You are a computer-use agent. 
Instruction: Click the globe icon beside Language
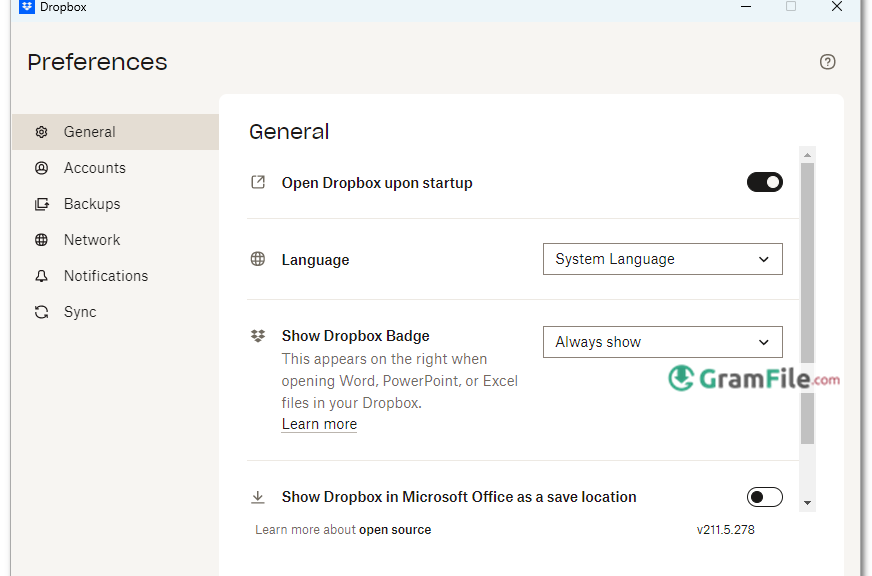(257, 259)
